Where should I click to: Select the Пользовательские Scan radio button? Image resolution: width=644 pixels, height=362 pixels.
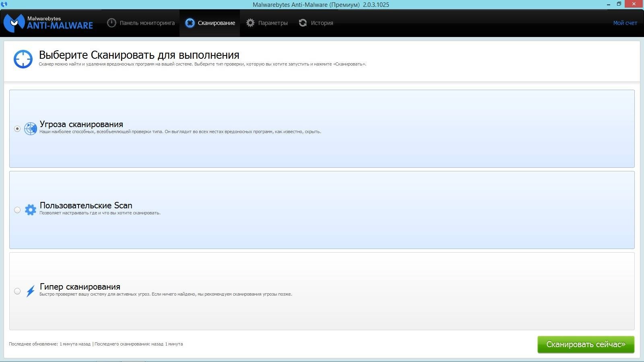[17, 210]
